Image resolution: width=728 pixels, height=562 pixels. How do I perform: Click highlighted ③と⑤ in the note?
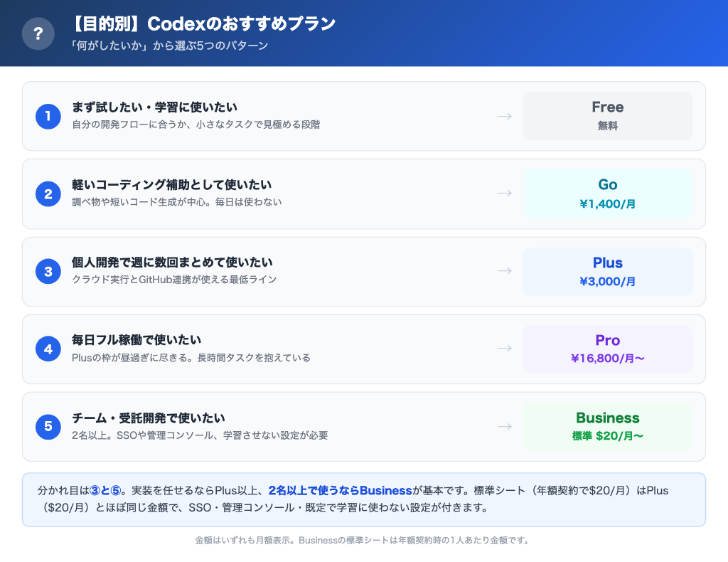tap(105, 490)
